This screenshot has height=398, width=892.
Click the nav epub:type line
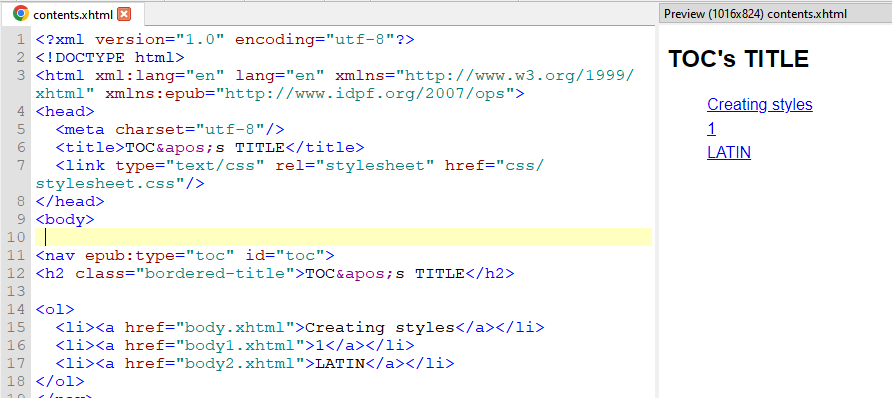185,256
